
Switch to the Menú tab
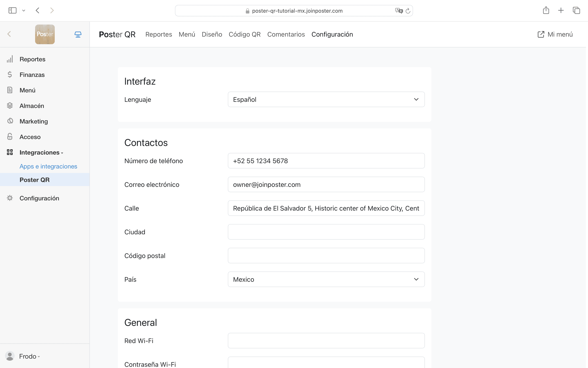[187, 34]
